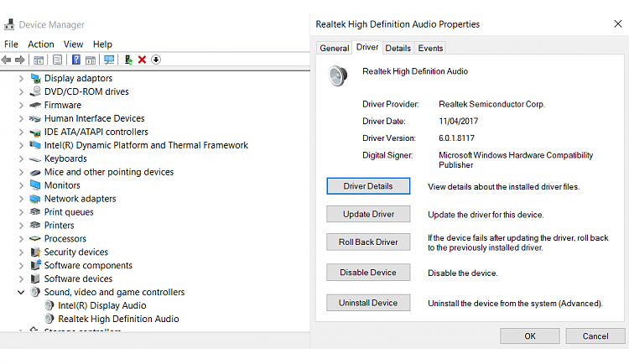Collapse Sound, video and game controllers

pos(21,292)
